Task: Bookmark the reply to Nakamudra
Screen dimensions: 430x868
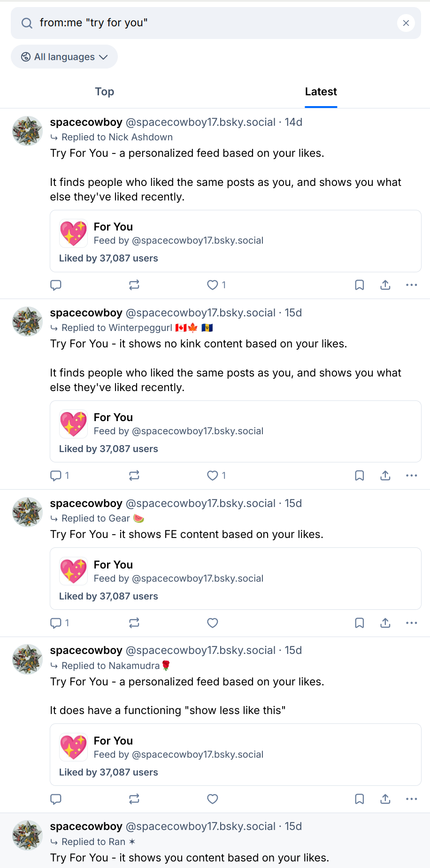Action: tap(360, 799)
